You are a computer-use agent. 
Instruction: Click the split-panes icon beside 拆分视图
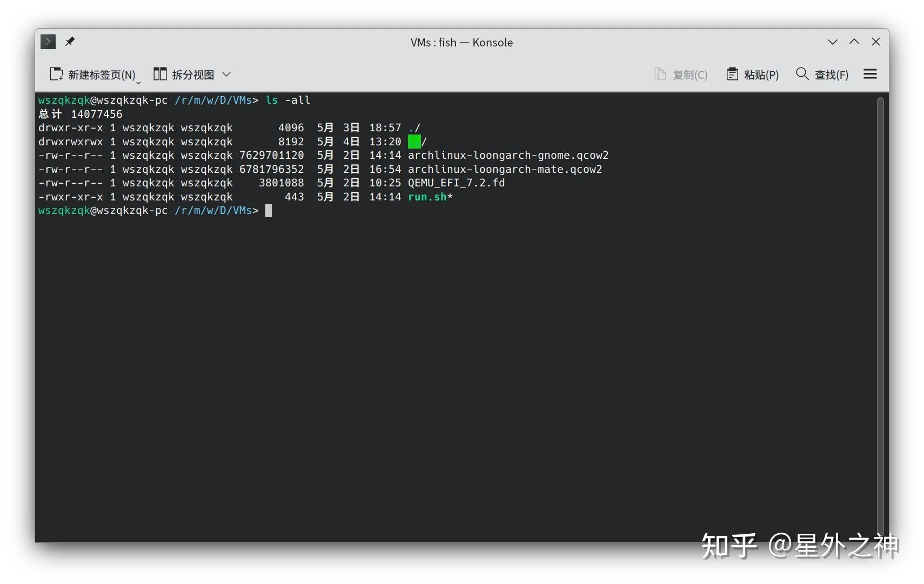(160, 74)
